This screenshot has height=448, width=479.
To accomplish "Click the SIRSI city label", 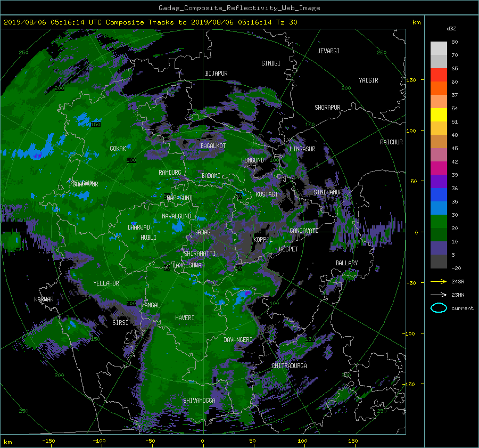I will coord(120,323).
